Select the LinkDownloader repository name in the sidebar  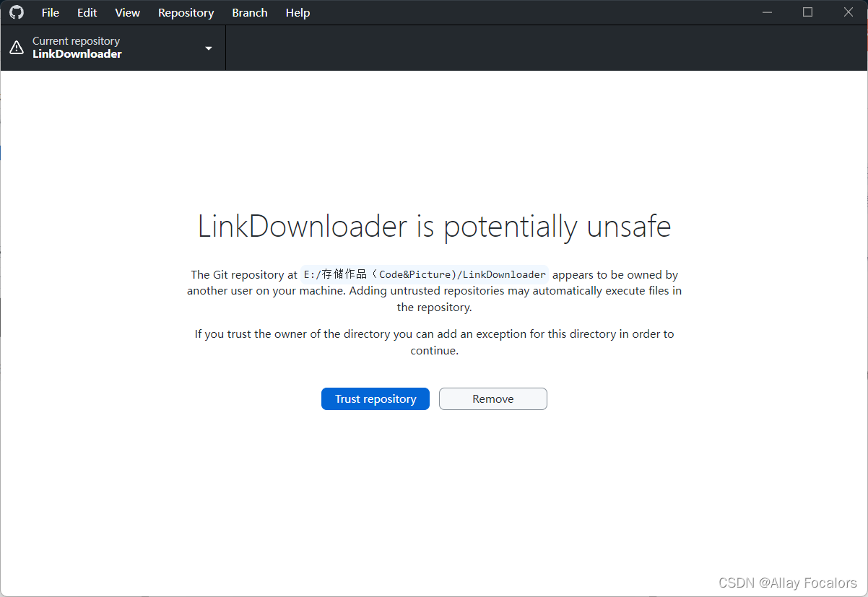(x=77, y=53)
